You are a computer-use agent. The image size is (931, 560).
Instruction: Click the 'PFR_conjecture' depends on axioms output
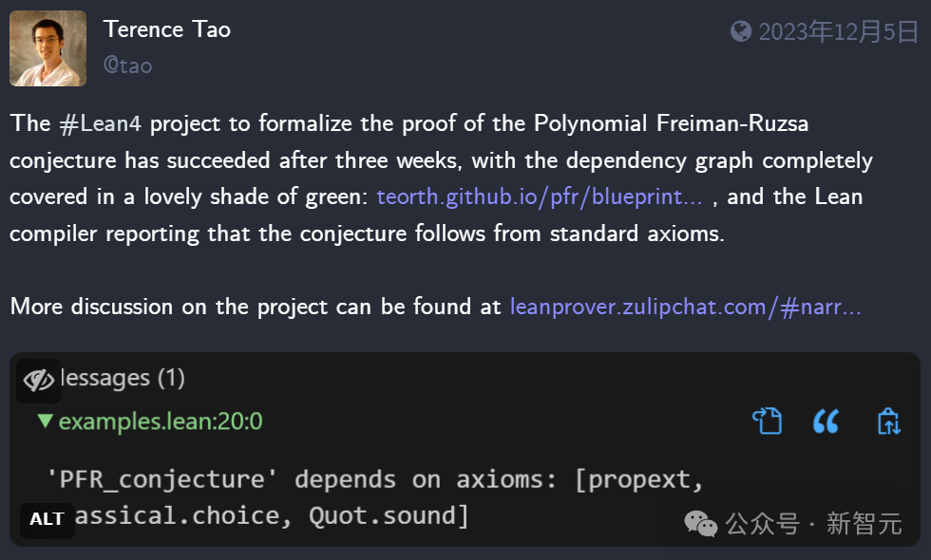(x=375, y=497)
